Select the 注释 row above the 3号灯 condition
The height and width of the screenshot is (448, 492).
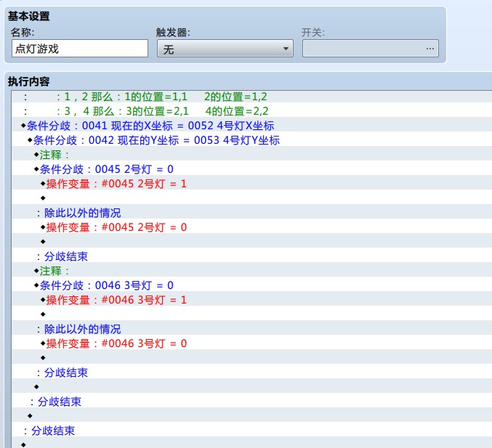pos(251,271)
